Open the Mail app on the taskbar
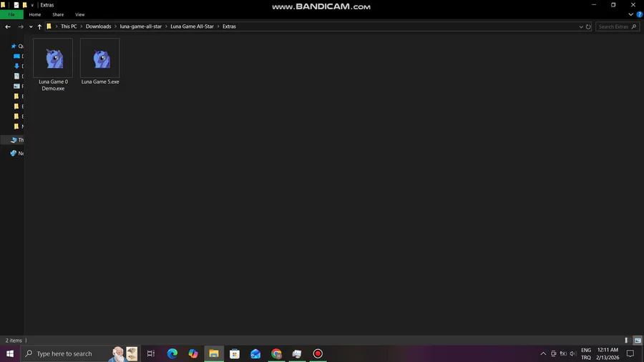This screenshot has width=644, height=362. point(255,353)
